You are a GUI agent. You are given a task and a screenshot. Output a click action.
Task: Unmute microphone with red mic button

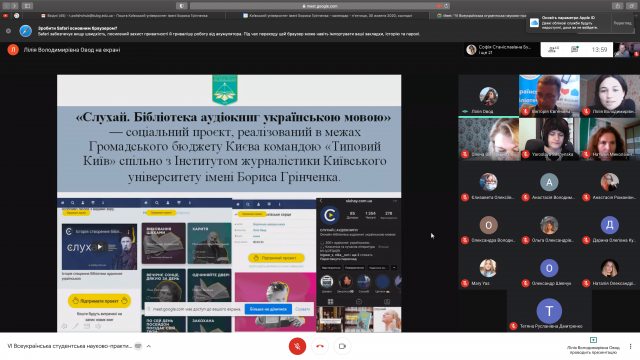(x=297, y=346)
